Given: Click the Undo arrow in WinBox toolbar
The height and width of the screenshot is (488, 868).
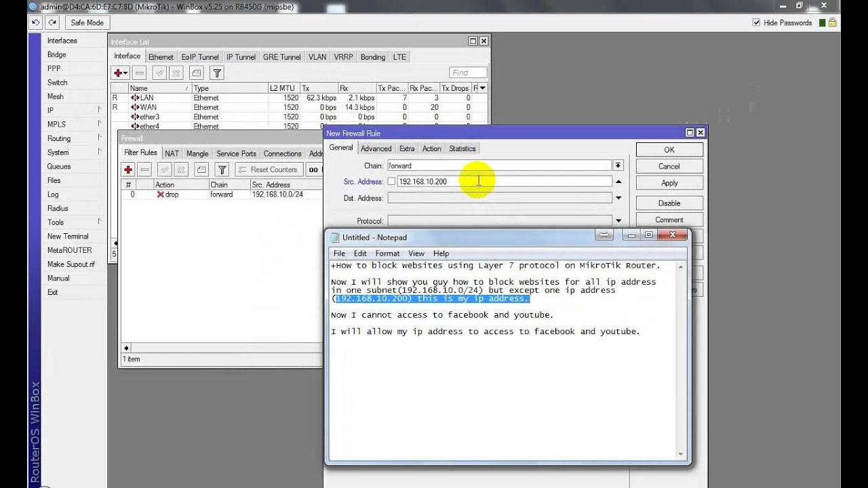Looking at the screenshot, I should click(x=36, y=22).
